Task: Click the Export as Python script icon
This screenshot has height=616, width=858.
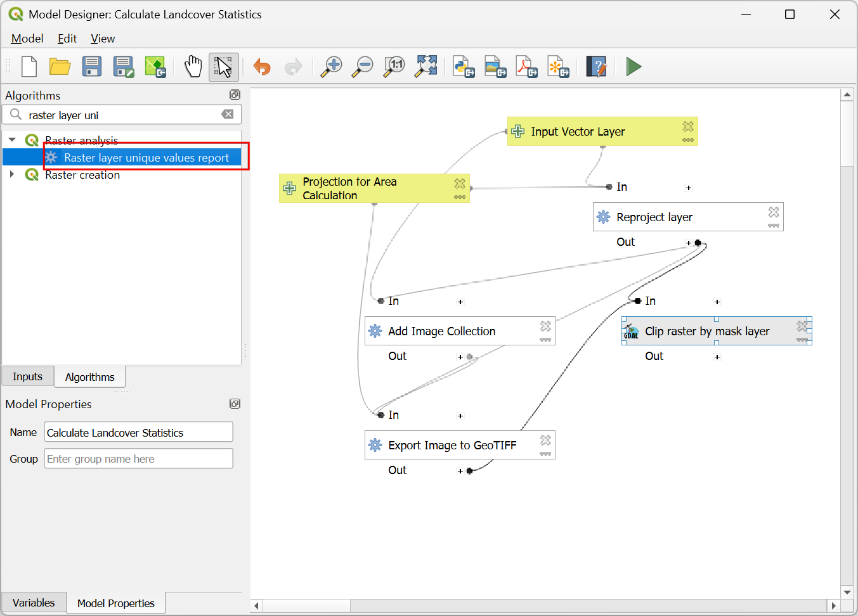Action: 464,67
